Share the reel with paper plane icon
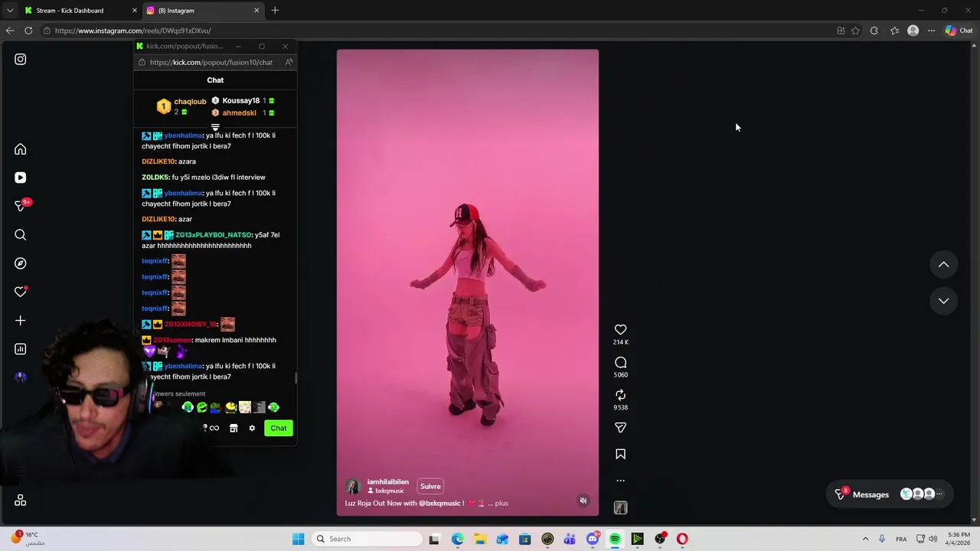 [x=621, y=428]
